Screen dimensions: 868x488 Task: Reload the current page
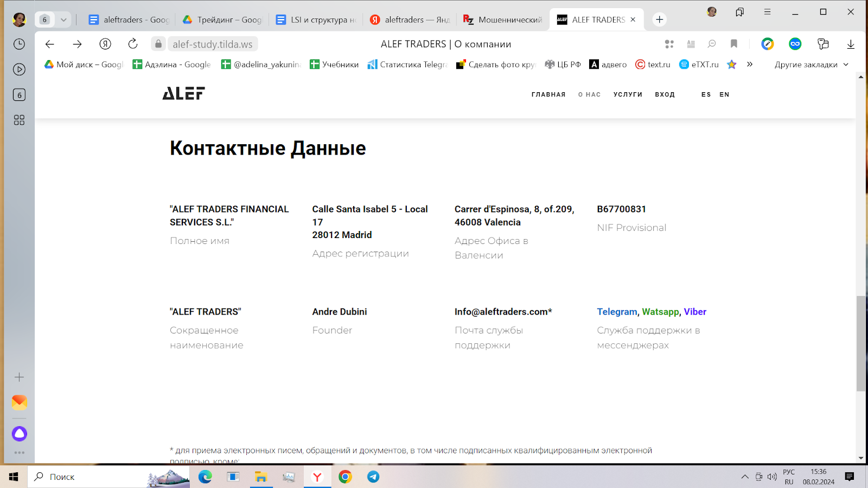coord(133,44)
